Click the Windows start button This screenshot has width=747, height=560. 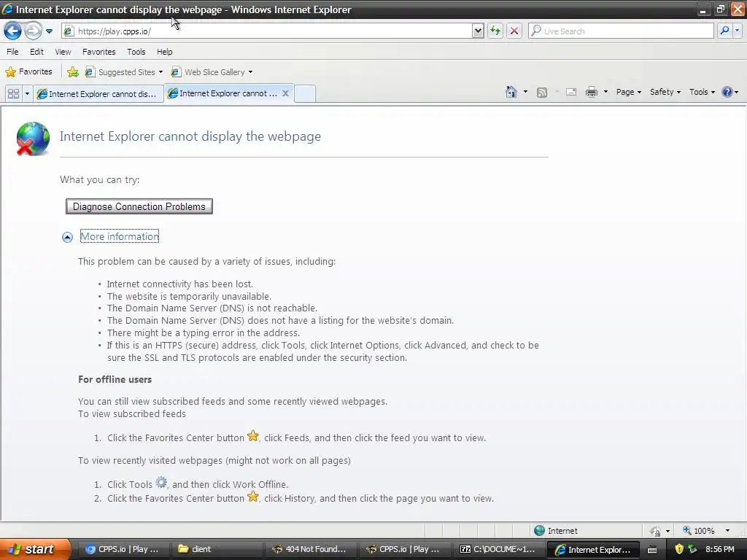[x=34, y=549]
